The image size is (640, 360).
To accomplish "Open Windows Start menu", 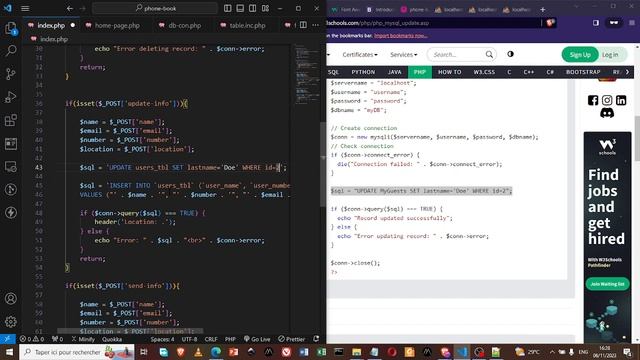I will 9,352.
